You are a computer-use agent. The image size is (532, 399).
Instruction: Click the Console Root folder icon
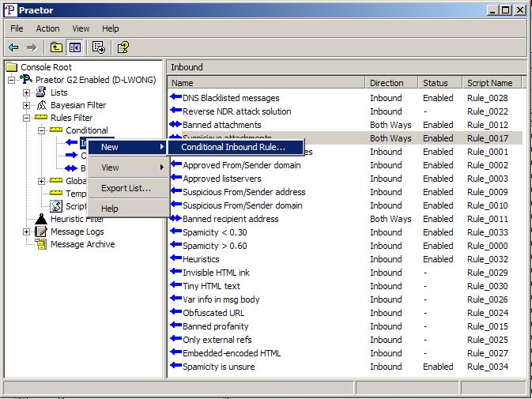12,67
